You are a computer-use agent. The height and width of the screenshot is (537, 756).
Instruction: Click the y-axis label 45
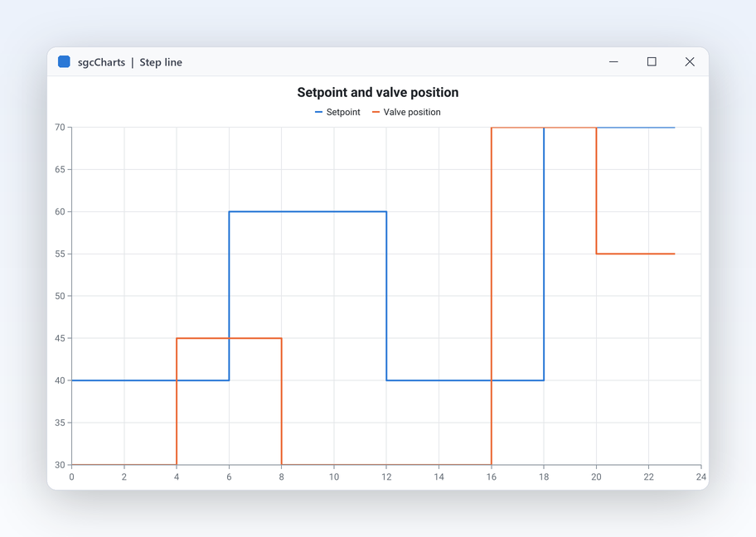(x=60, y=338)
